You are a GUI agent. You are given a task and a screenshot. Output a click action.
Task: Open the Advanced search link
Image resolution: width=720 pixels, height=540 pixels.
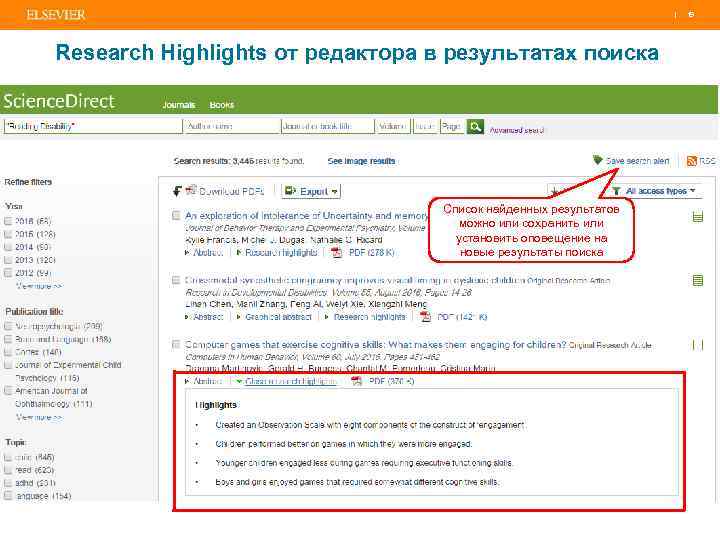click(517, 130)
